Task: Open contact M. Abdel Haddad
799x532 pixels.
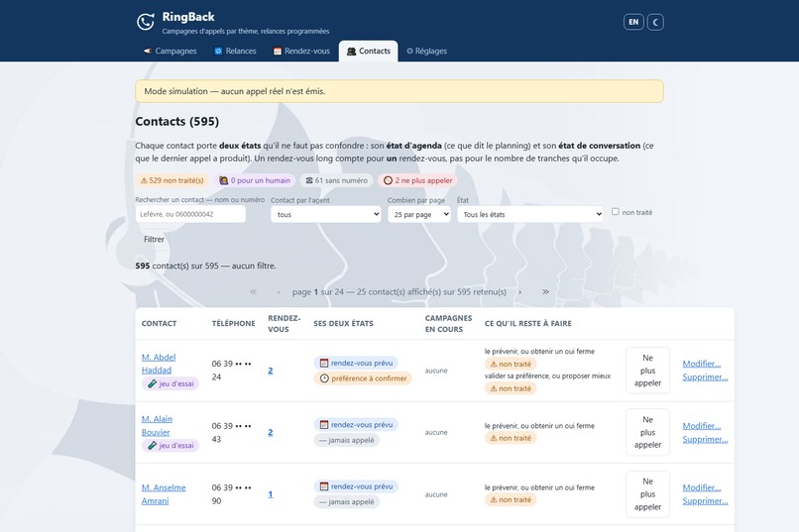Action: (159, 364)
